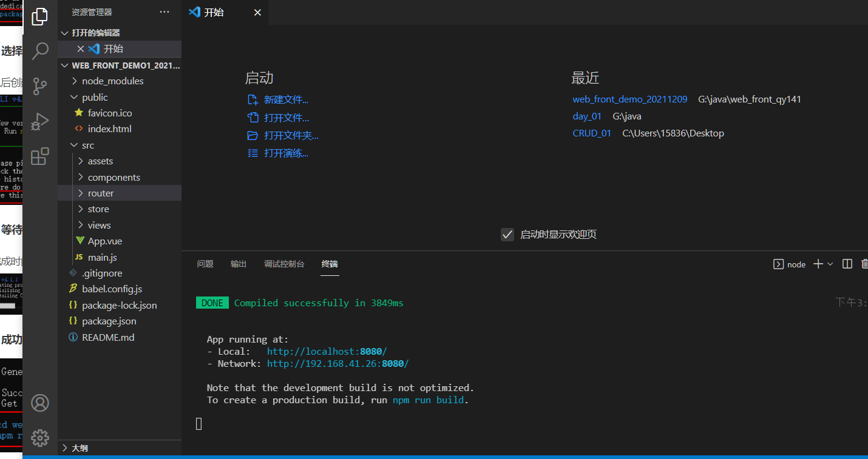This screenshot has height=459, width=868.
Task: Click the package.json braces icon
Action: [x=73, y=321]
